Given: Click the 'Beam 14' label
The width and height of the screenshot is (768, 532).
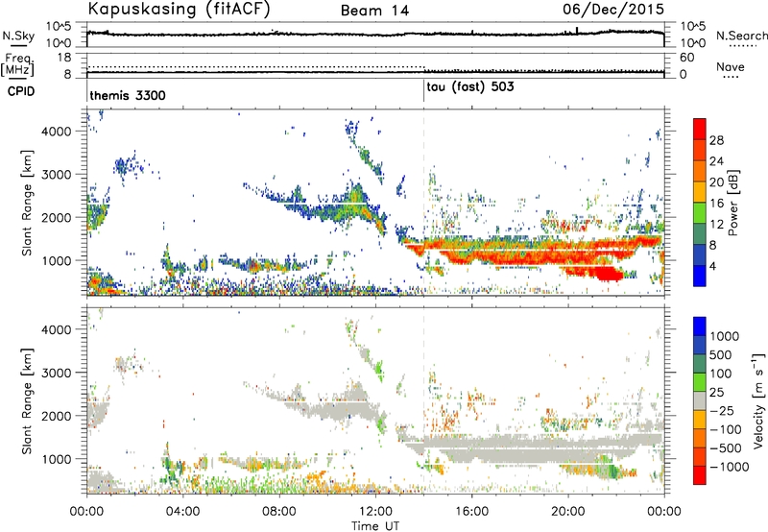Looking at the screenshot, I should click(x=374, y=11).
